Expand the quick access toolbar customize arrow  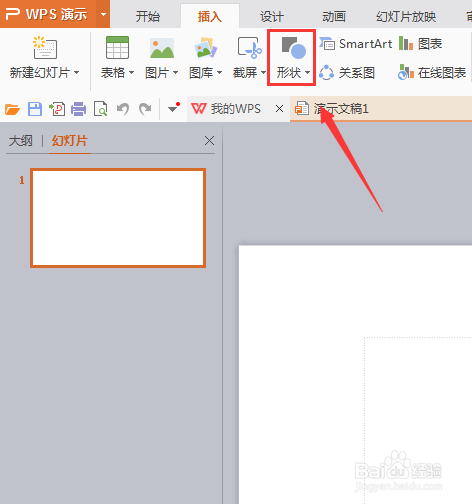173,108
